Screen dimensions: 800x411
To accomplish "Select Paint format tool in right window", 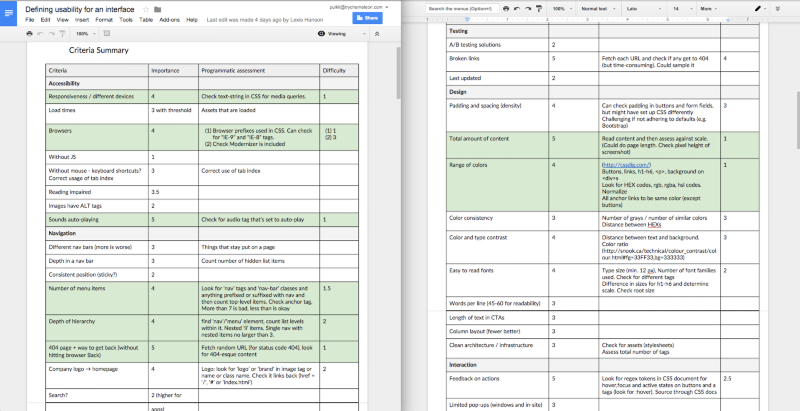I will (539, 9).
